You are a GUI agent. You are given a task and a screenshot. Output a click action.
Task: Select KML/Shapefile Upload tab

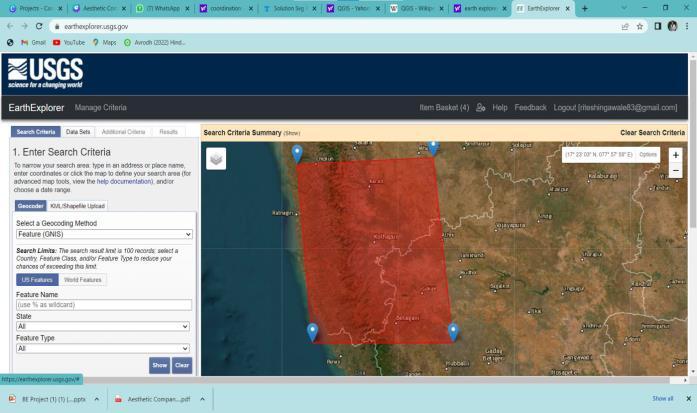click(x=77, y=206)
